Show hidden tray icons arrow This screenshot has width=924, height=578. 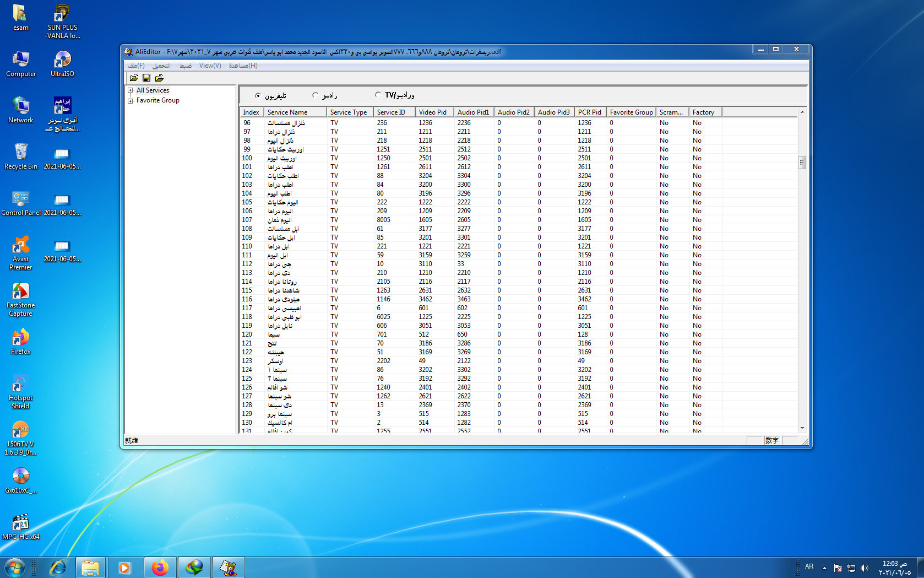click(824, 568)
